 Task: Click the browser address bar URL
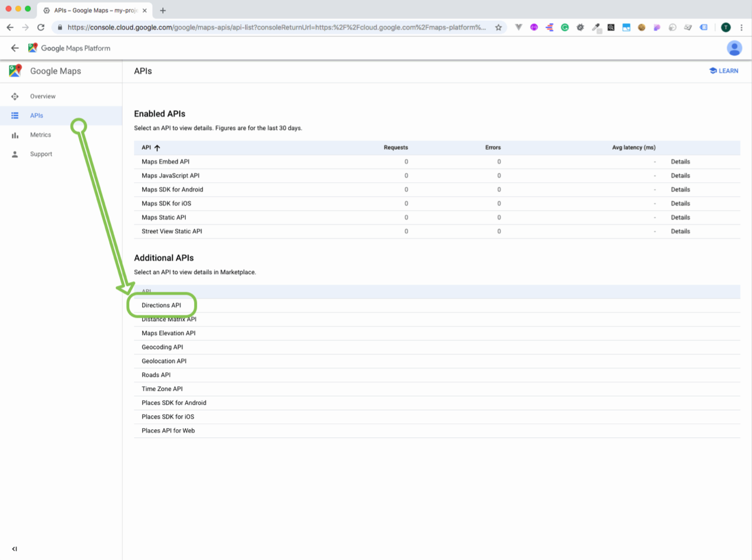(x=276, y=27)
